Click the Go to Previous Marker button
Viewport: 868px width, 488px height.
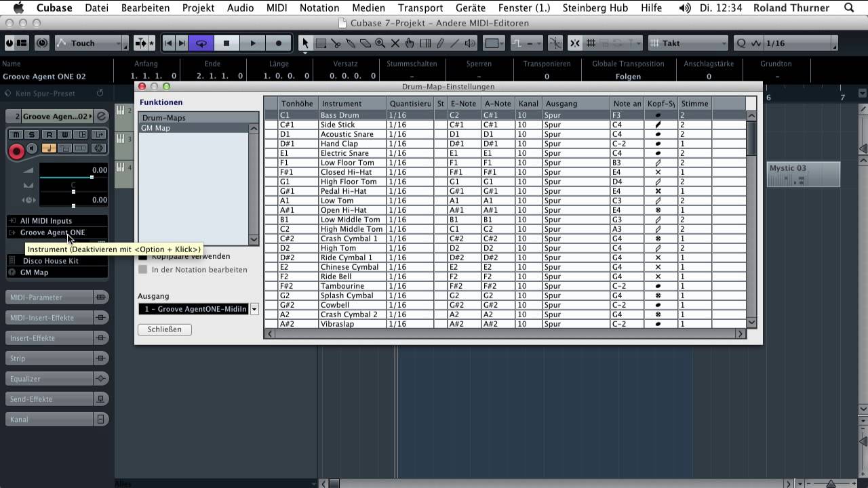tap(169, 43)
